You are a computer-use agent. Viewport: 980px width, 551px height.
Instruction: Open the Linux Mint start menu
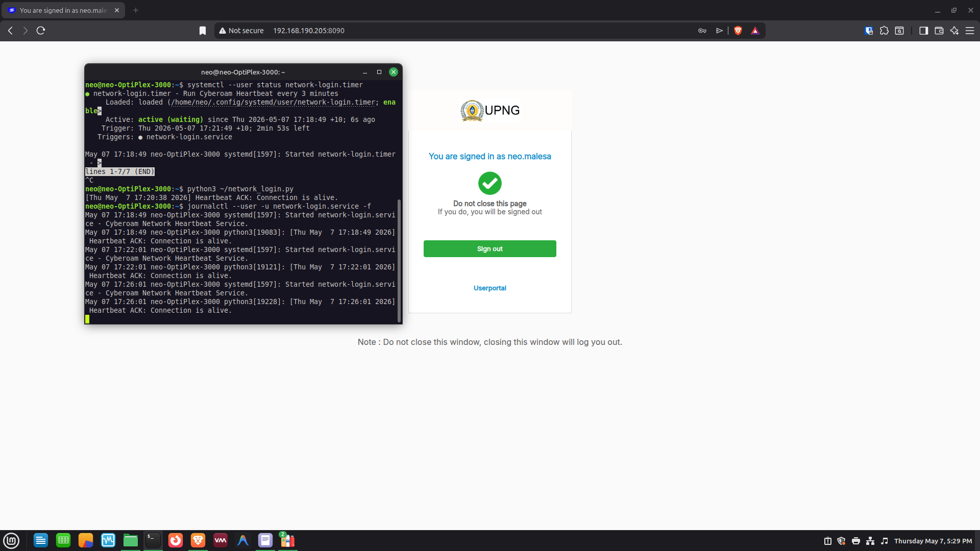pyautogui.click(x=11, y=541)
